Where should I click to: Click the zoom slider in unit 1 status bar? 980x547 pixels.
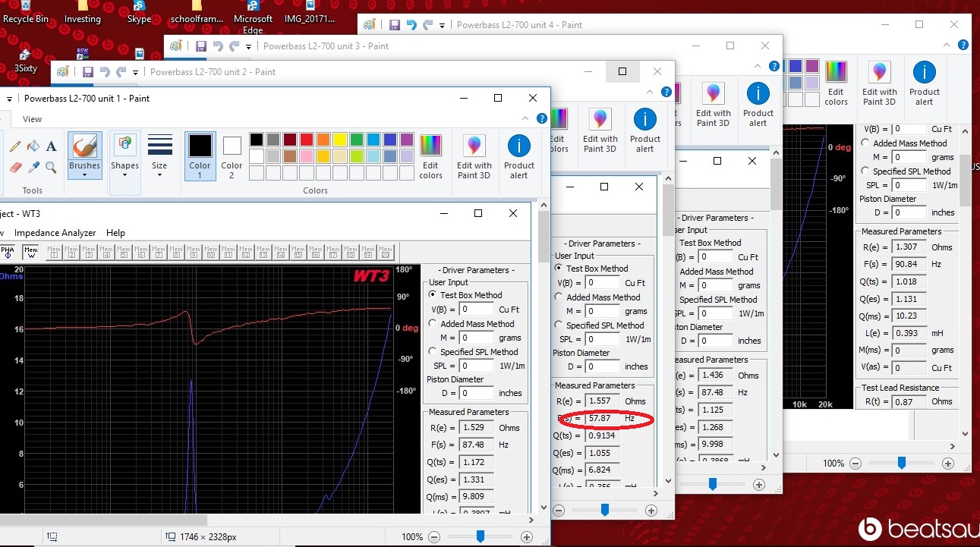[481, 537]
